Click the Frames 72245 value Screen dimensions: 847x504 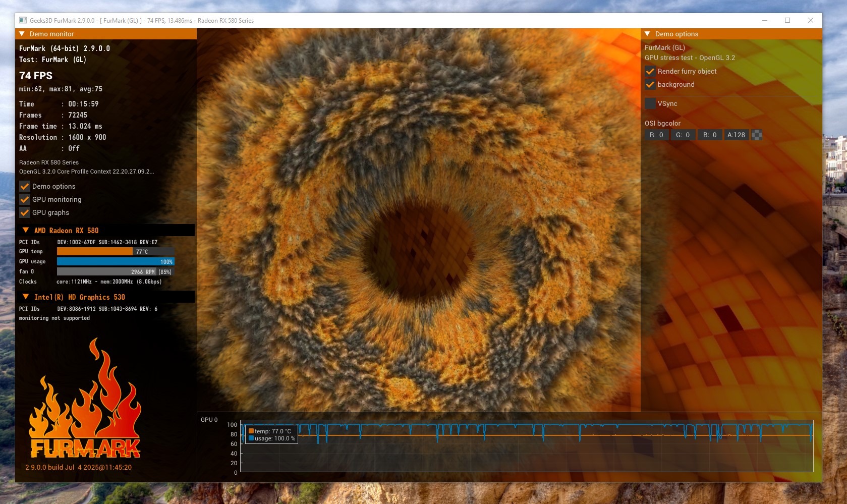[x=78, y=115]
